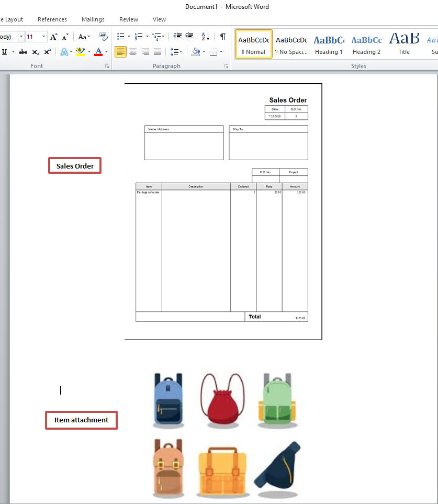
Task: Open the highlight color dropdown arrow
Action: pyautogui.click(x=89, y=52)
